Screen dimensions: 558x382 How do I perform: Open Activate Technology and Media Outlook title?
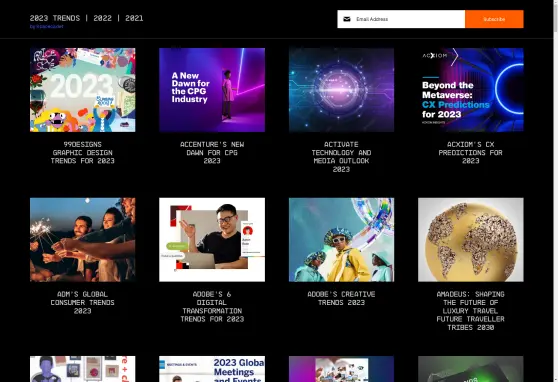point(341,157)
